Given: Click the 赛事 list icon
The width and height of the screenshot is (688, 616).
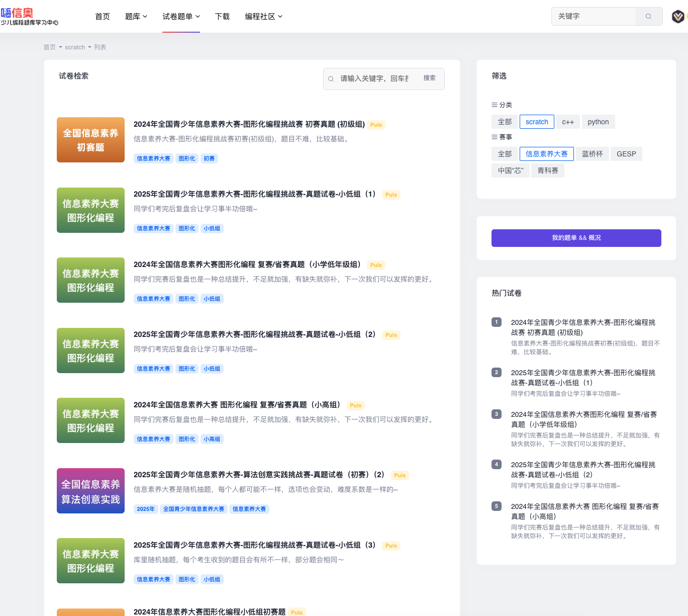Looking at the screenshot, I should [x=495, y=137].
